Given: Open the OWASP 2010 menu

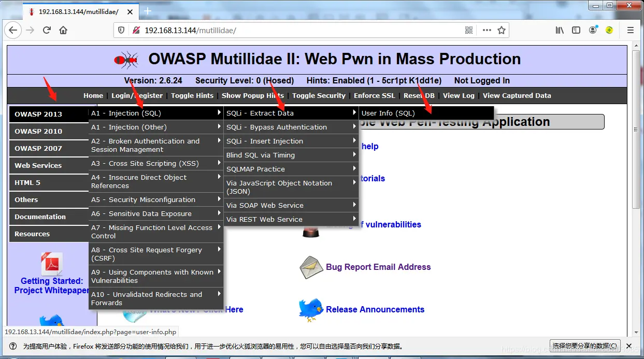Looking at the screenshot, I should [49, 131].
